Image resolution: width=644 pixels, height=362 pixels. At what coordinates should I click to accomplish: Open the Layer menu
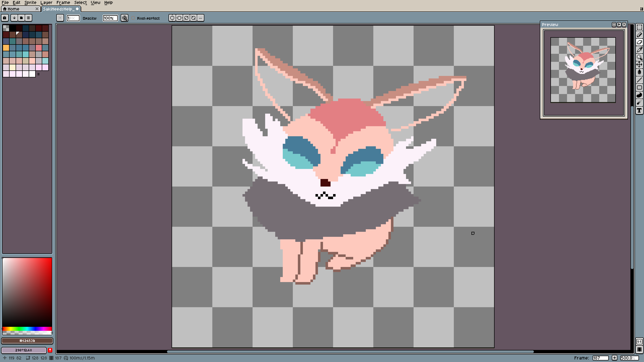46,3
